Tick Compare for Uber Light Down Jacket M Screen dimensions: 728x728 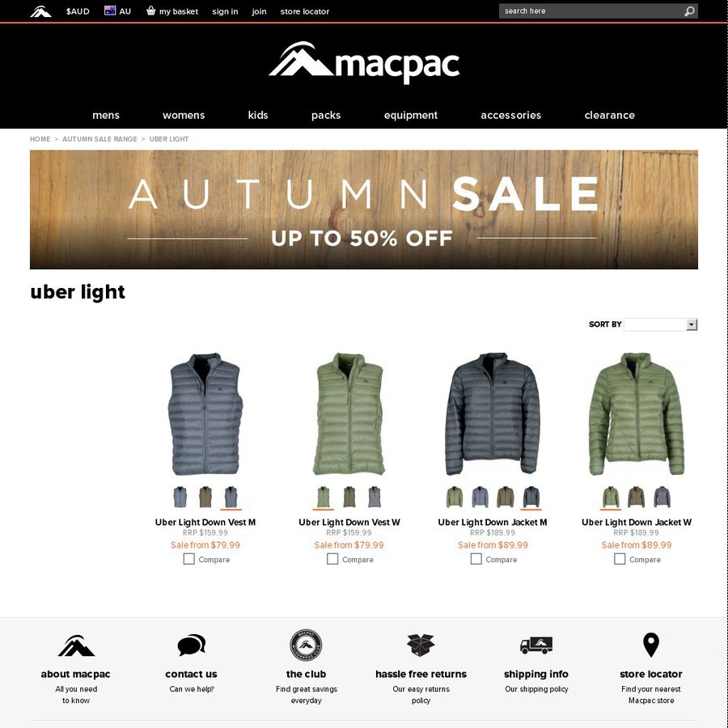(476, 559)
